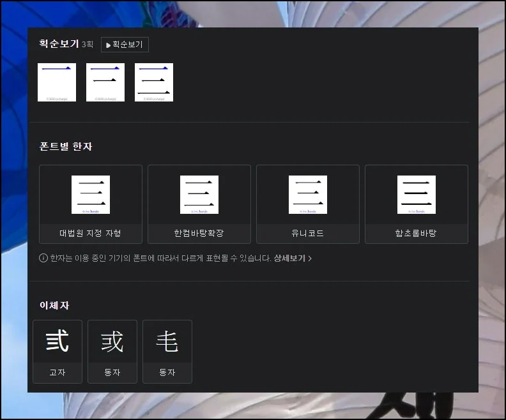This screenshot has height=420, width=506.
Task: Click the info icon beside the font notice
Action: 43,259
